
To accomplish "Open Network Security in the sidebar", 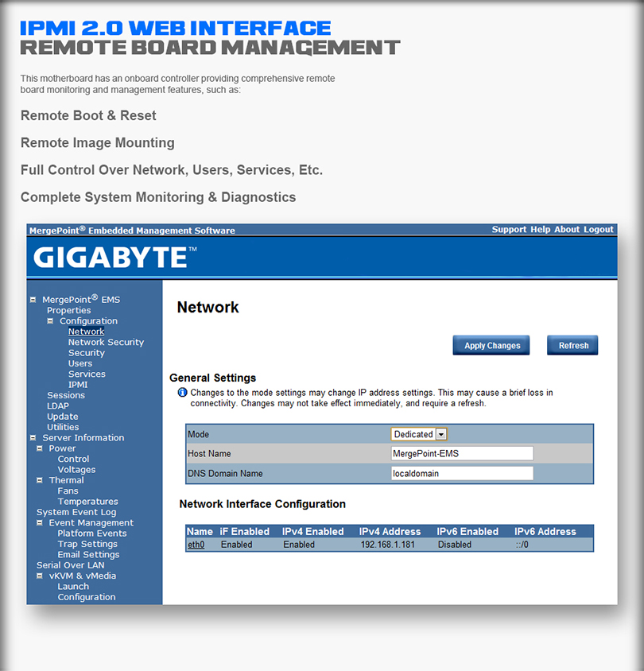I will click(106, 342).
